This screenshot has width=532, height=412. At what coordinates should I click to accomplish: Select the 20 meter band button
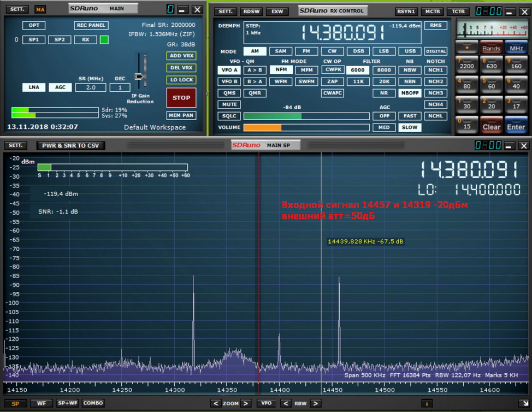point(491,105)
